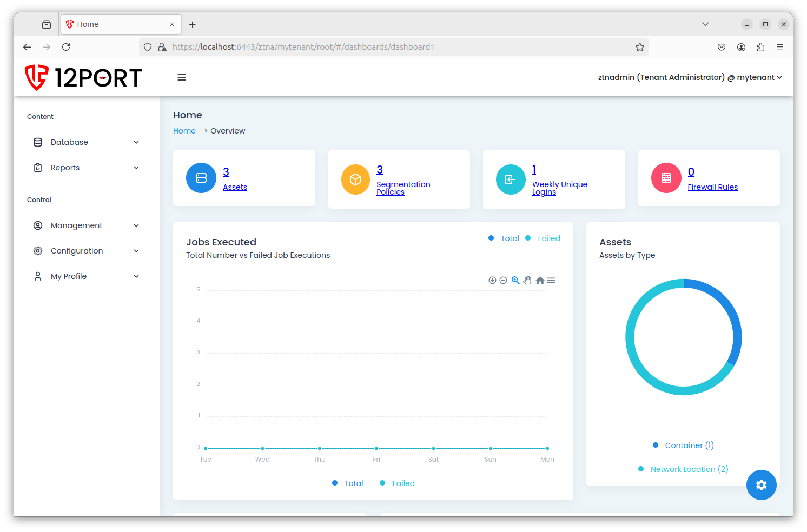Toggle sidebar with hamburger icon
This screenshot has height=532, width=807.
pos(182,77)
